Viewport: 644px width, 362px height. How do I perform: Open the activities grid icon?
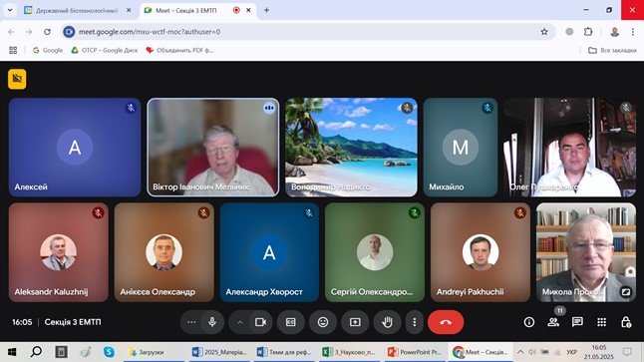(x=601, y=322)
